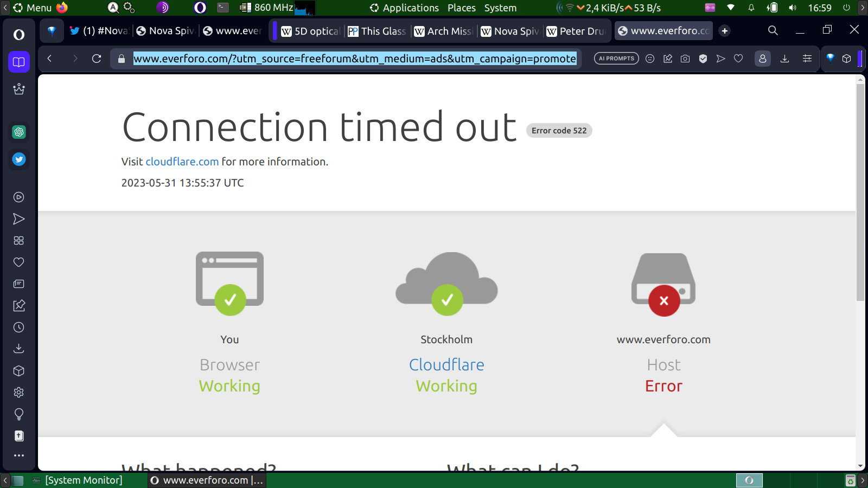Add page to bookmarks with toolbar heart
The width and height of the screenshot is (868, 488).
click(x=738, y=59)
